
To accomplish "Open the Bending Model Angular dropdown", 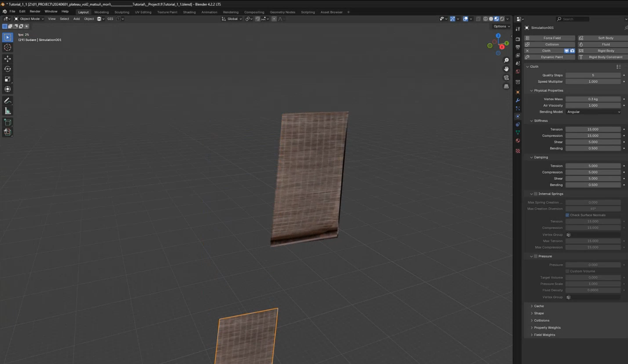I will (593, 112).
